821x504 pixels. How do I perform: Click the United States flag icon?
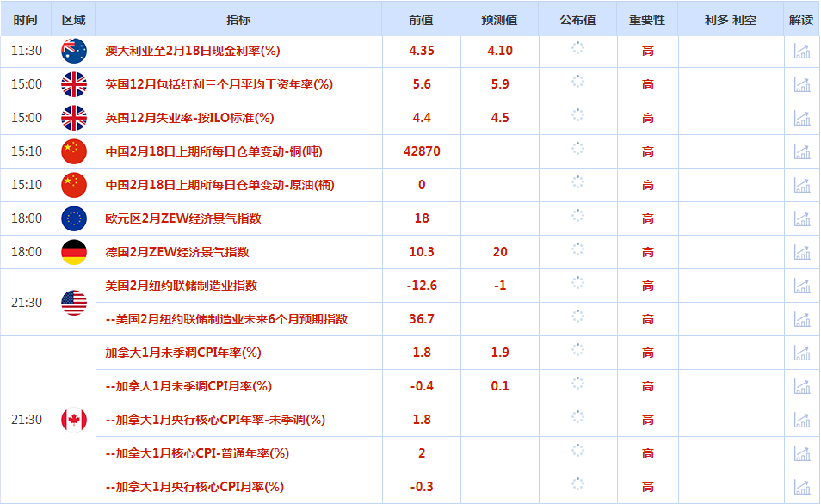74,303
